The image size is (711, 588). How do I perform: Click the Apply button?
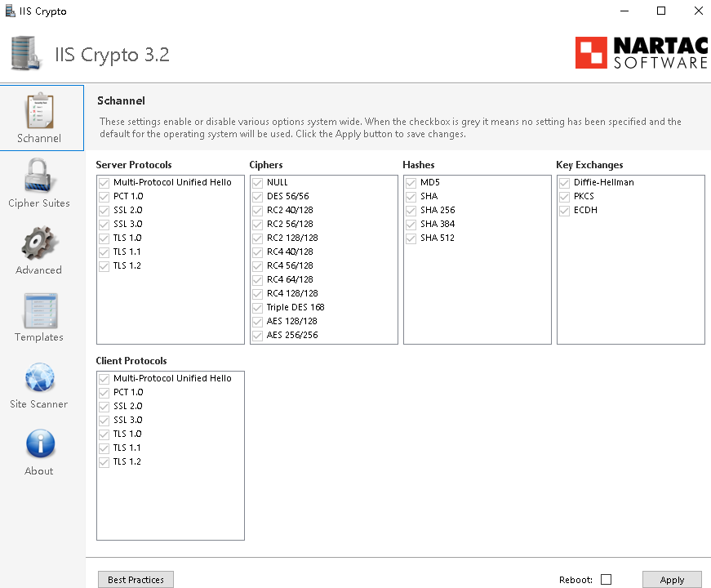pos(672,579)
